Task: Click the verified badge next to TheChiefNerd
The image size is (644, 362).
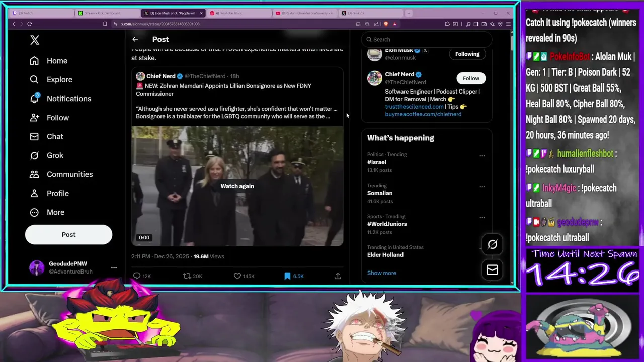Action: click(180, 76)
